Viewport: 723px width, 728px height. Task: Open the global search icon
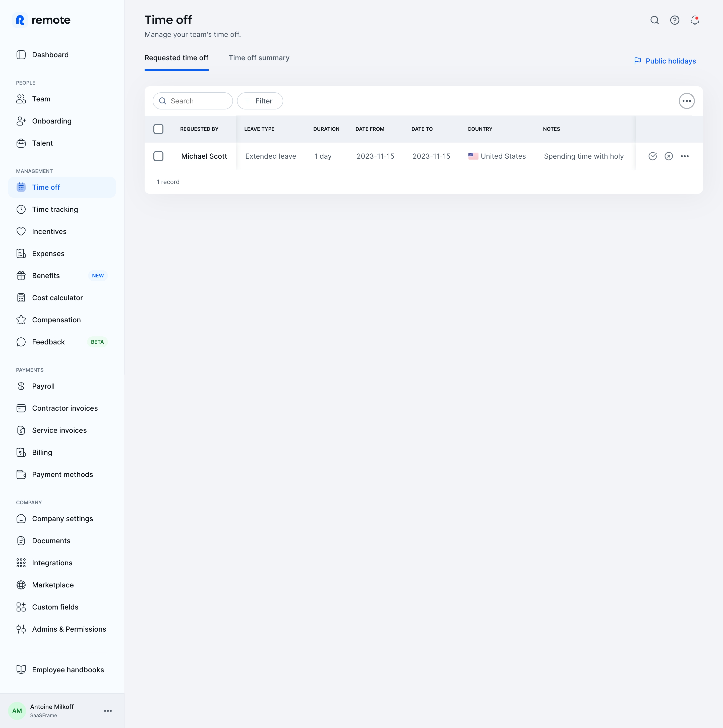[654, 20]
